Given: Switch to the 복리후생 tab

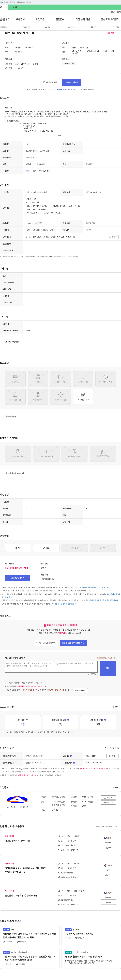Looking at the screenshot, I should coord(71,27).
